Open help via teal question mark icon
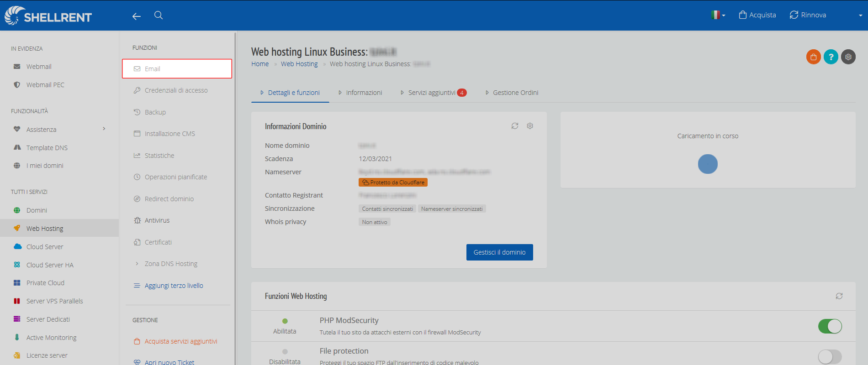The width and height of the screenshot is (868, 365). 831,57
